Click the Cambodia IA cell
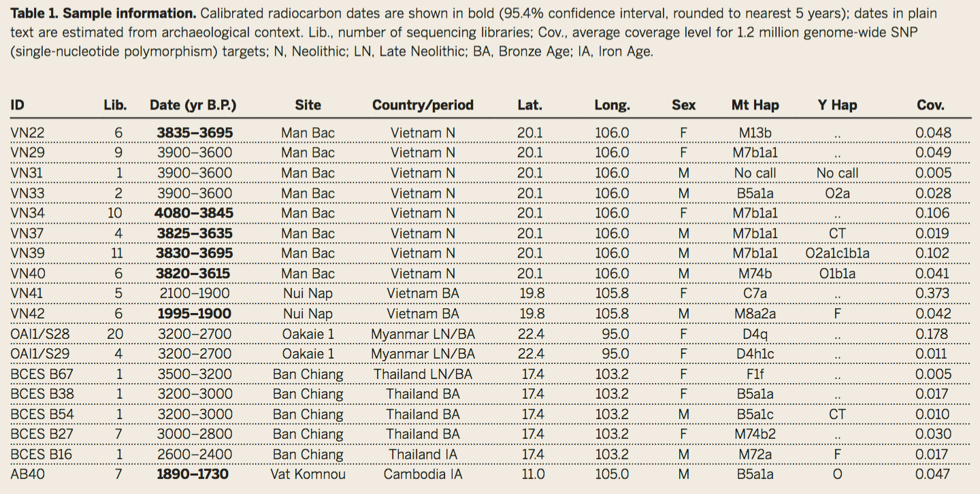Image resolution: width=980 pixels, height=494 pixels. click(423, 474)
